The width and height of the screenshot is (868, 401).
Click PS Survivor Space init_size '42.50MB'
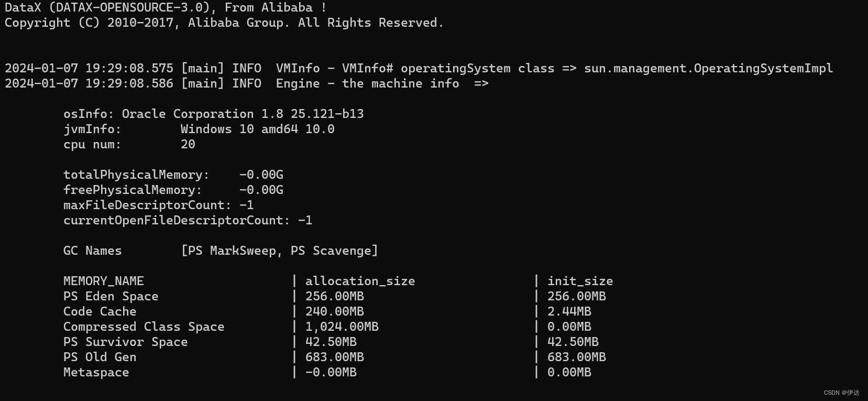[573, 342]
